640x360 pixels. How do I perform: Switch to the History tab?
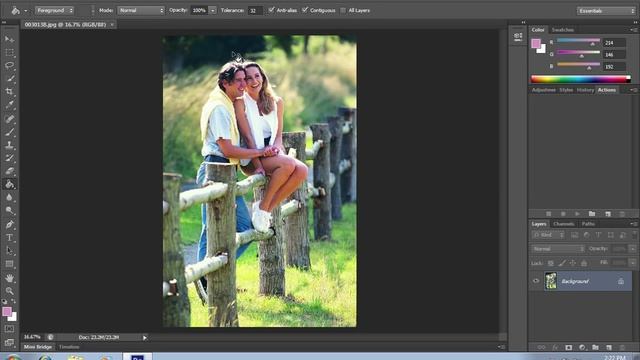585,90
